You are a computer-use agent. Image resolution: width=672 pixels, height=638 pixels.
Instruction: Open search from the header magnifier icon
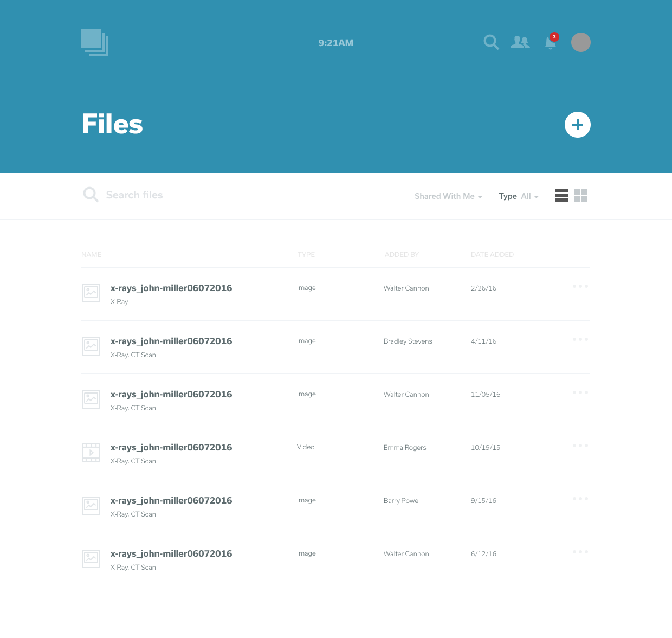pyautogui.click(x=491, y=42)
